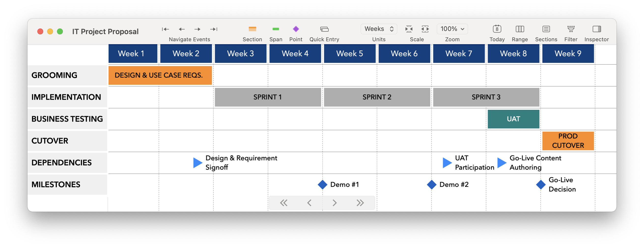The image size is (644, 248).
Task: Open the Weeks units dropdown
Action: (x=378, y=29)
